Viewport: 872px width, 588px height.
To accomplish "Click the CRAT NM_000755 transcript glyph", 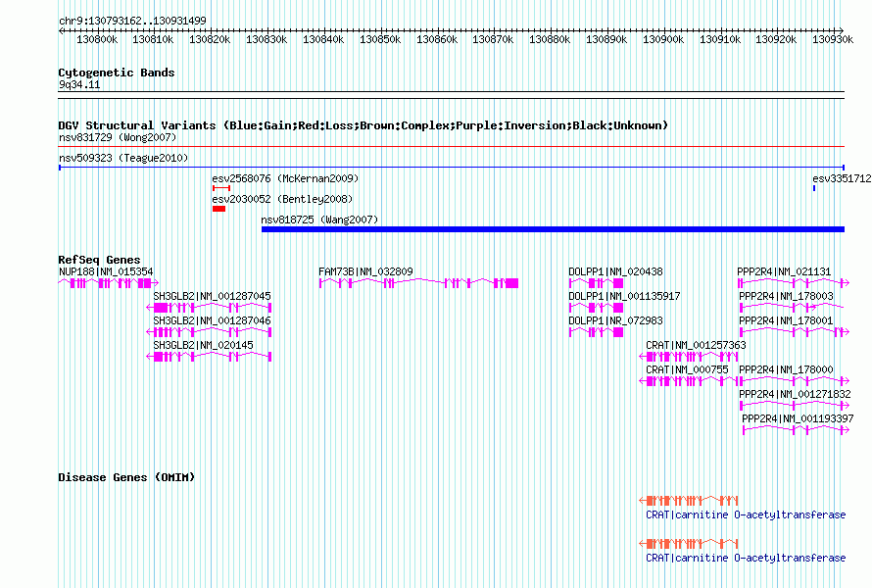I will (689, 381).
